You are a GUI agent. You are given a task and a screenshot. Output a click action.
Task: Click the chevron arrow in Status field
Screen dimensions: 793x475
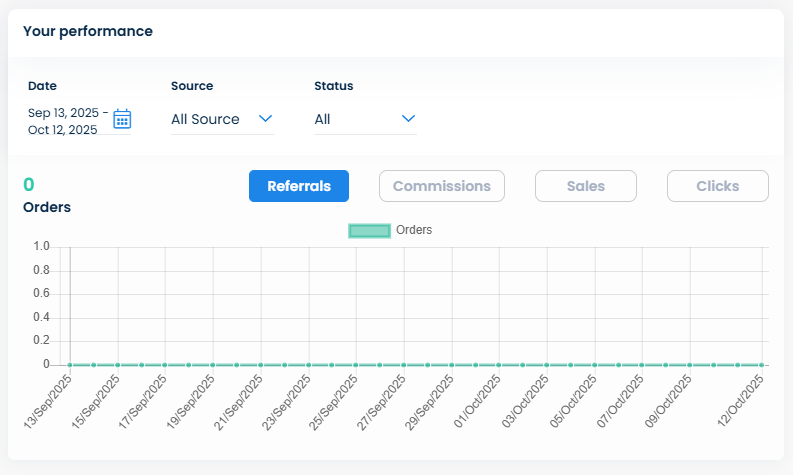point(408,118)
